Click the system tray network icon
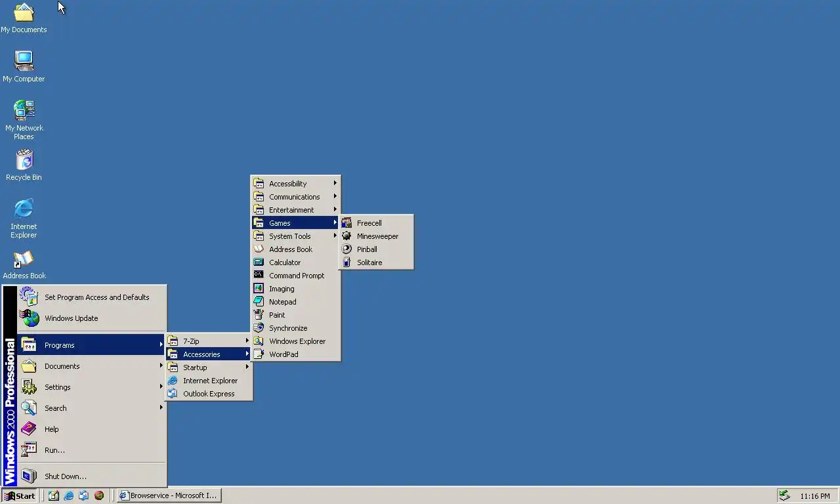840x504 pixels. pyautogui.click(x=784, y=495)
